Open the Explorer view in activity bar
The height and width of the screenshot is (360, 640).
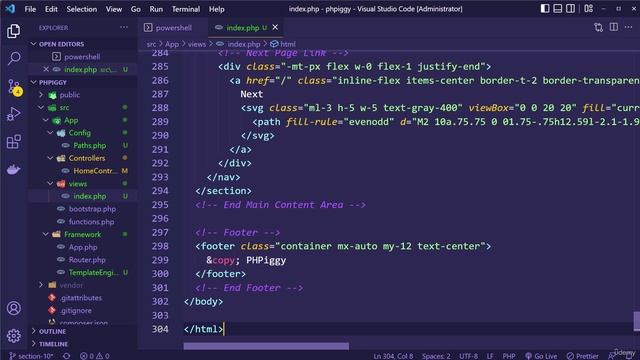click(x=13, y=31)
